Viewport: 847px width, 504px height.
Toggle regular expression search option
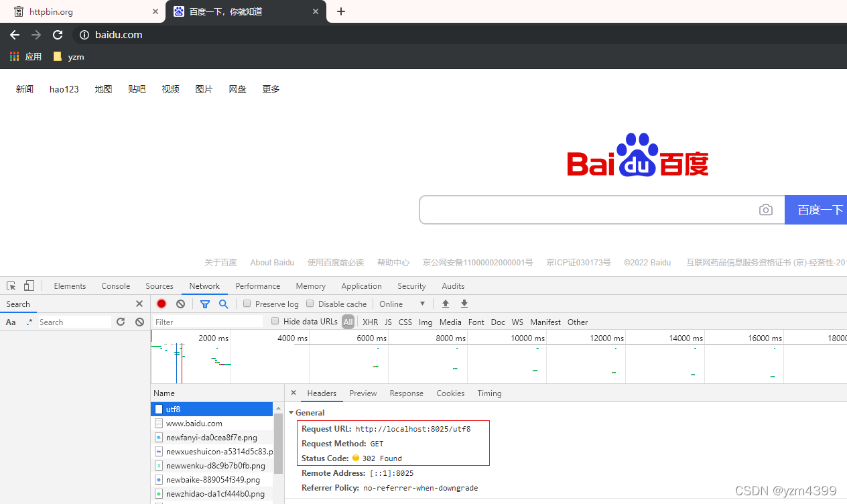pyautogui.click(x=29, y=322)
